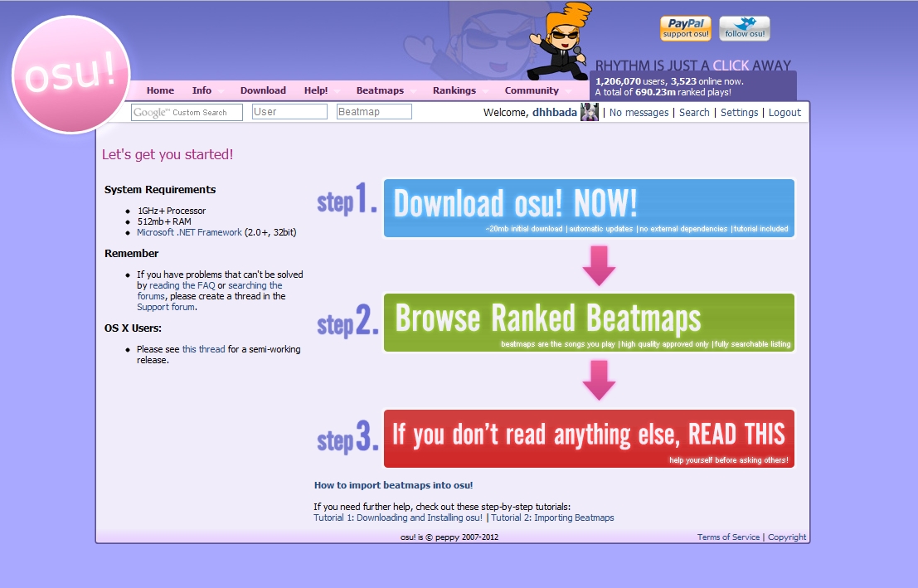The image size is (918, 588).
Task: Open the Community menu
Action: point(532,90)
